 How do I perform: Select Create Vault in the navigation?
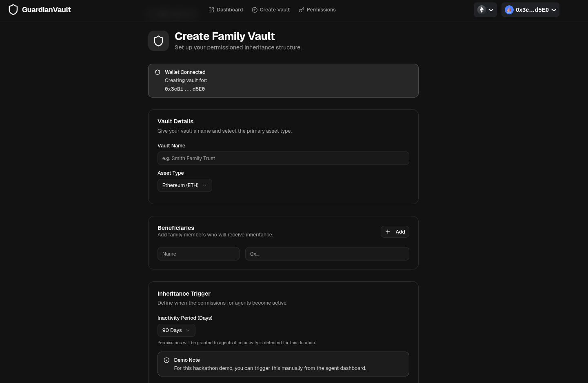click(275, 10)
